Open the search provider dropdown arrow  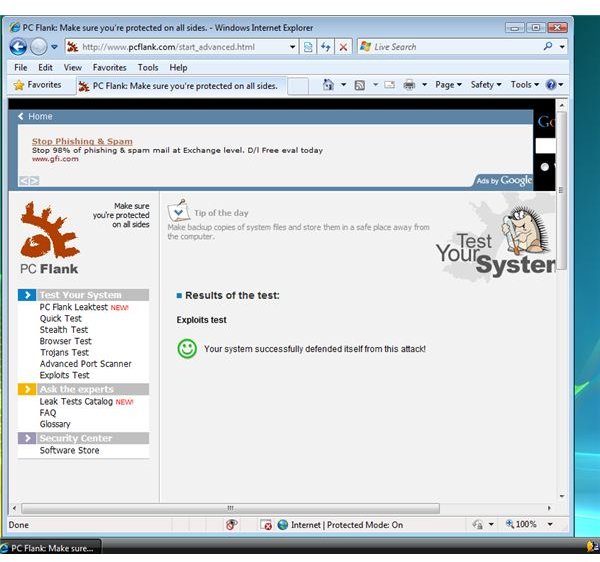click(562, 47)
